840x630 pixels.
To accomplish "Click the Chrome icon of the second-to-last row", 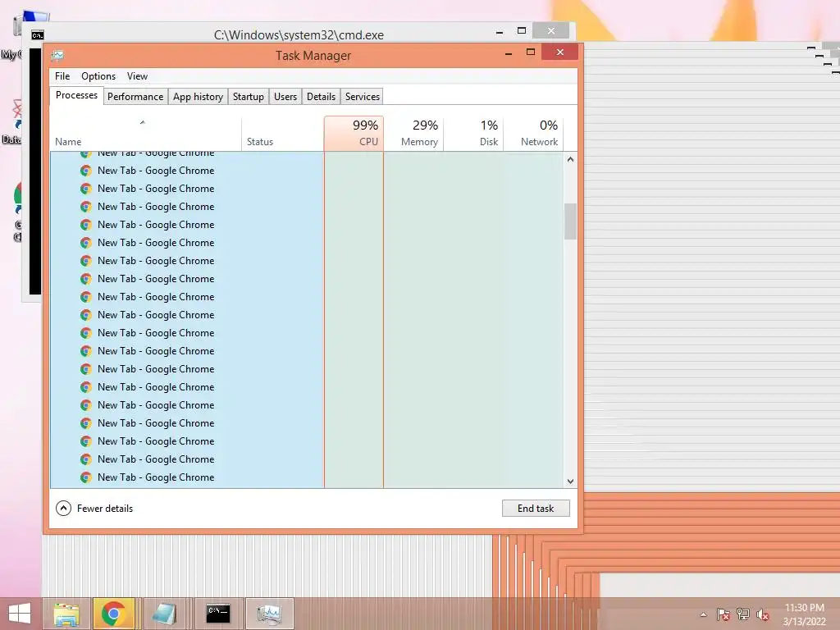I will click(x=85, y=459).
